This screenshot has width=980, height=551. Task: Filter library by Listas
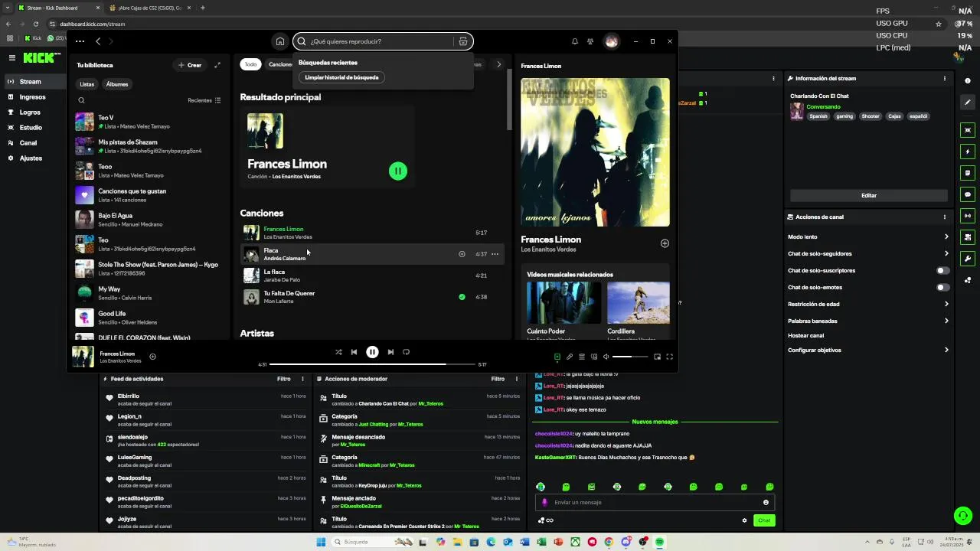tap(87, 84)
